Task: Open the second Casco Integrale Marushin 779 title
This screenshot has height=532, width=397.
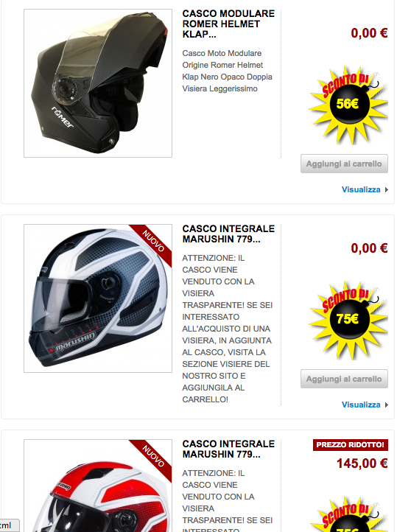Action: (228, 234)
